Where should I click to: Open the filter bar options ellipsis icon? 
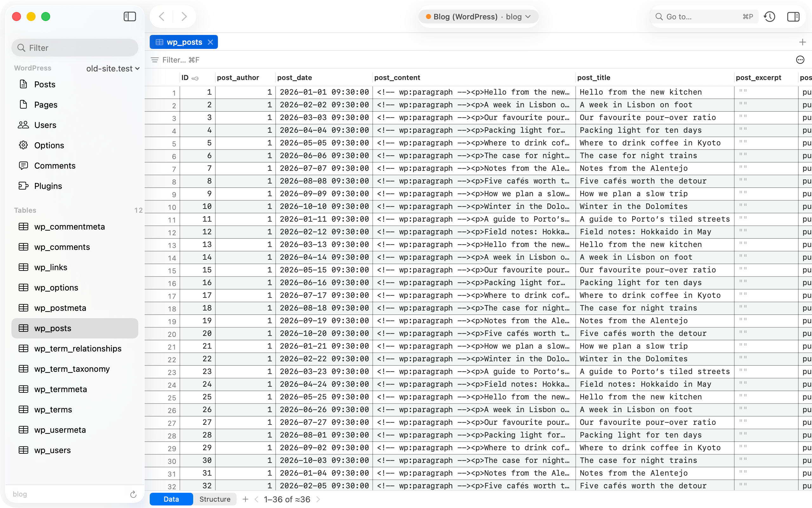click(800, 60)
